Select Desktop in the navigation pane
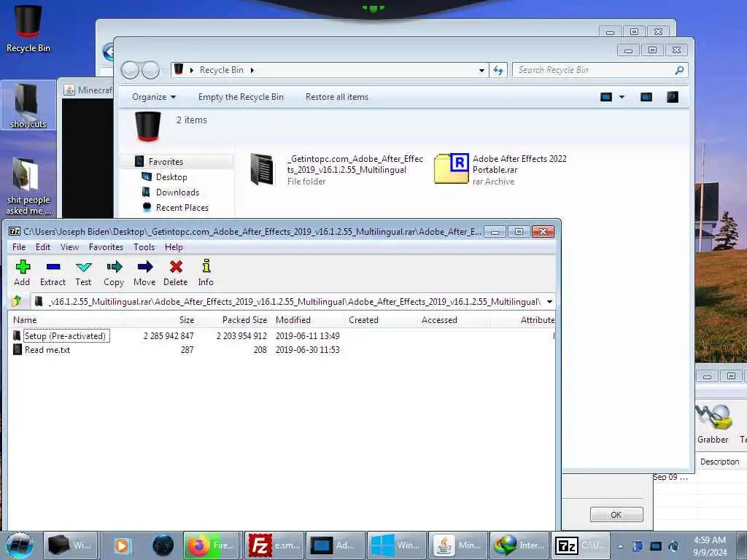The image size is (747, 560). click(171, 177)
